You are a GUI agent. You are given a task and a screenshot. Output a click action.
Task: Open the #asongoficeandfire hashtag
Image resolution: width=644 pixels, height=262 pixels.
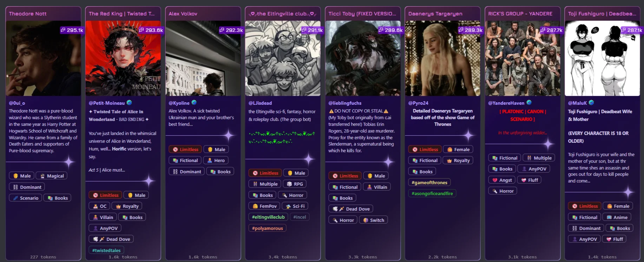pos(432,193)
